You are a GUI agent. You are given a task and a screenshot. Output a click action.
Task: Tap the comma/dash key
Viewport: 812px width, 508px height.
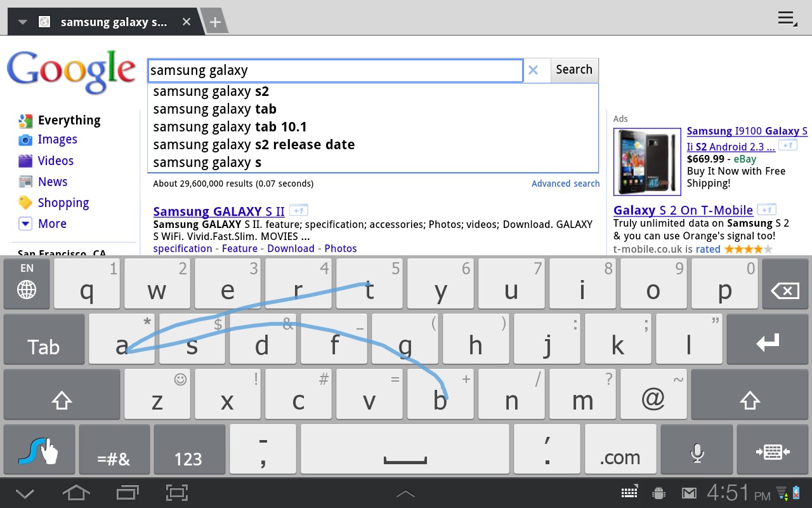point(263,449)
